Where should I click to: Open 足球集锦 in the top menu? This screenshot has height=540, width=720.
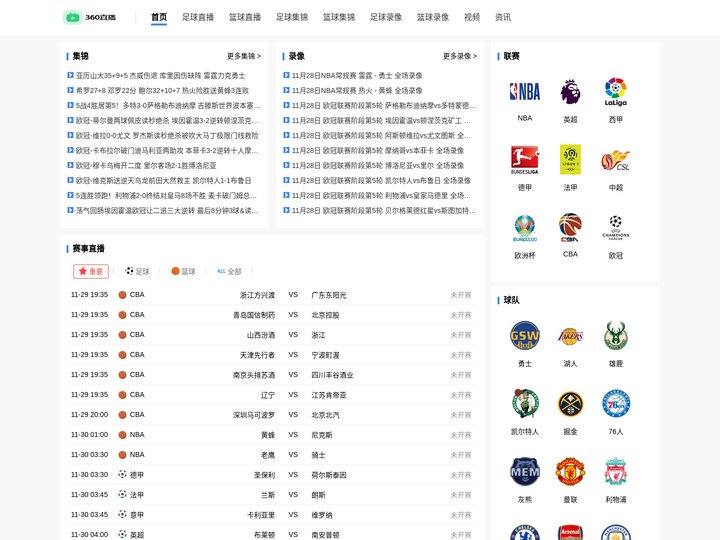pyautogui.click(x=292, y=17)
